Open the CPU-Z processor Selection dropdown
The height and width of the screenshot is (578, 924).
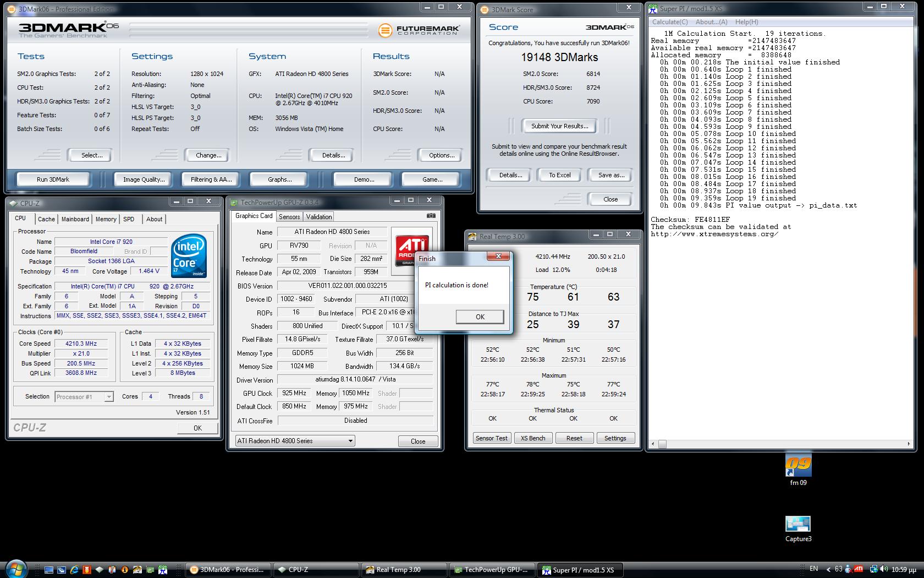(x=84, y=396)
